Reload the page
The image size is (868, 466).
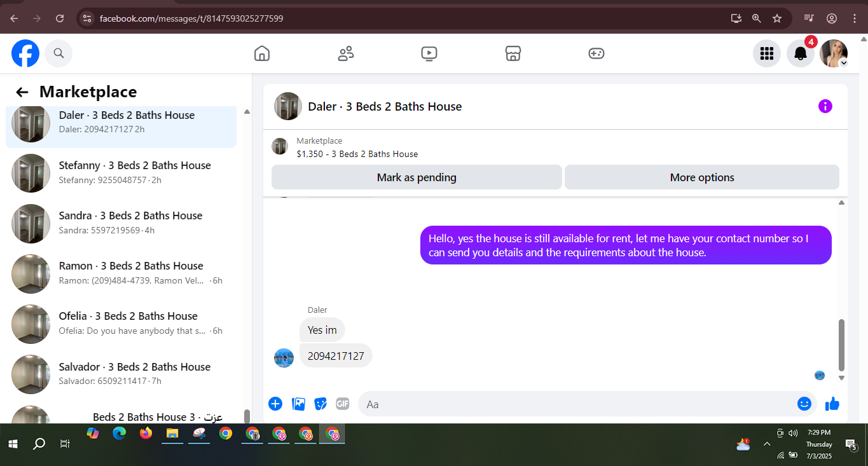[60, 18]
